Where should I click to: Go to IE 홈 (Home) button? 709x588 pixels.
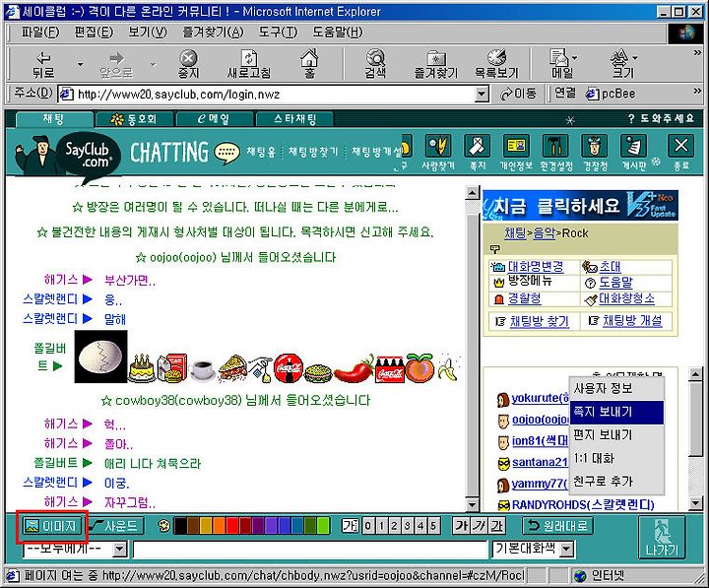(x=309, y=64)
